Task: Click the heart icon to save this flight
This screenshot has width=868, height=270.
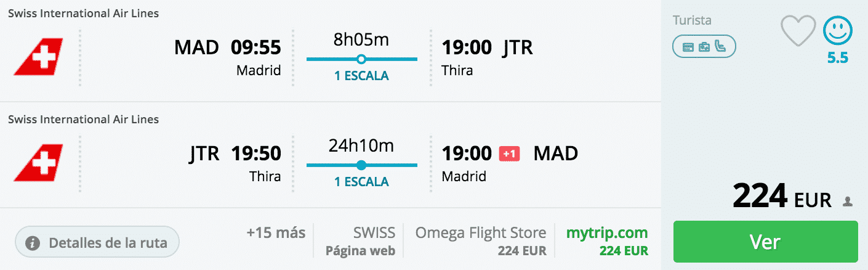Action: click(798, 31)
